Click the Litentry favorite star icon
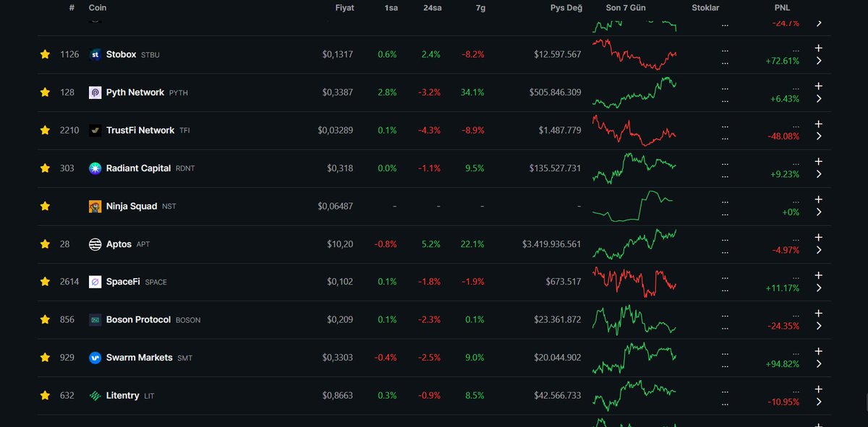The image size is (868, 427). tap(45, 395)
